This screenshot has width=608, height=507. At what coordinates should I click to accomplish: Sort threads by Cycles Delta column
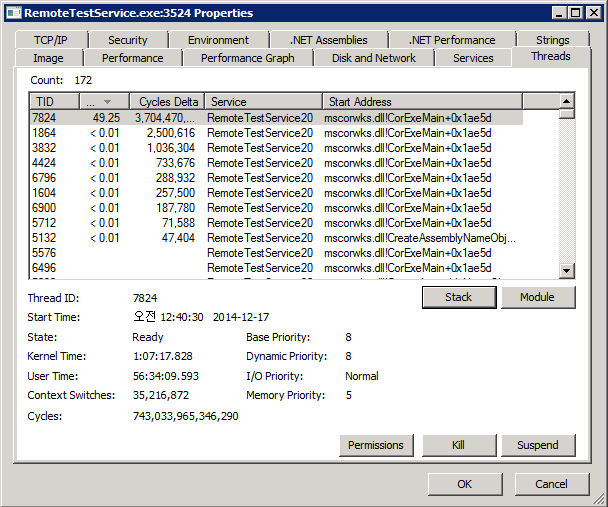point(167,101)
